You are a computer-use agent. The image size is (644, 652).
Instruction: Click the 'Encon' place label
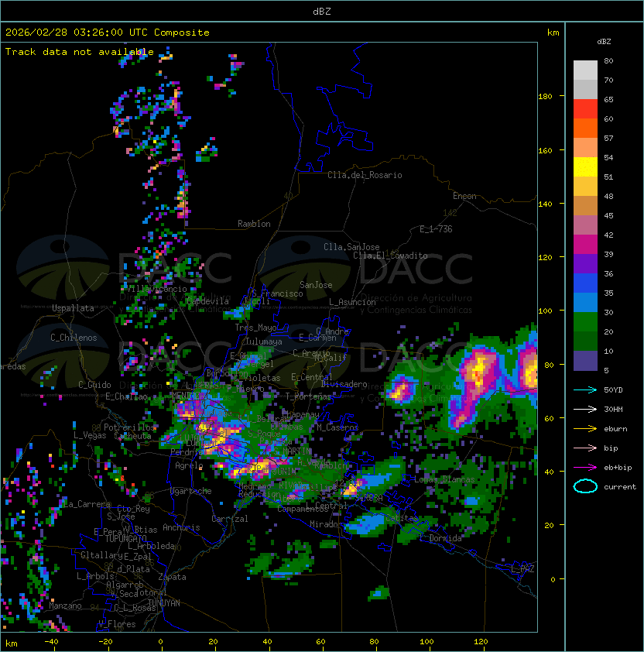pyautogui.click(x=464, y=196)
